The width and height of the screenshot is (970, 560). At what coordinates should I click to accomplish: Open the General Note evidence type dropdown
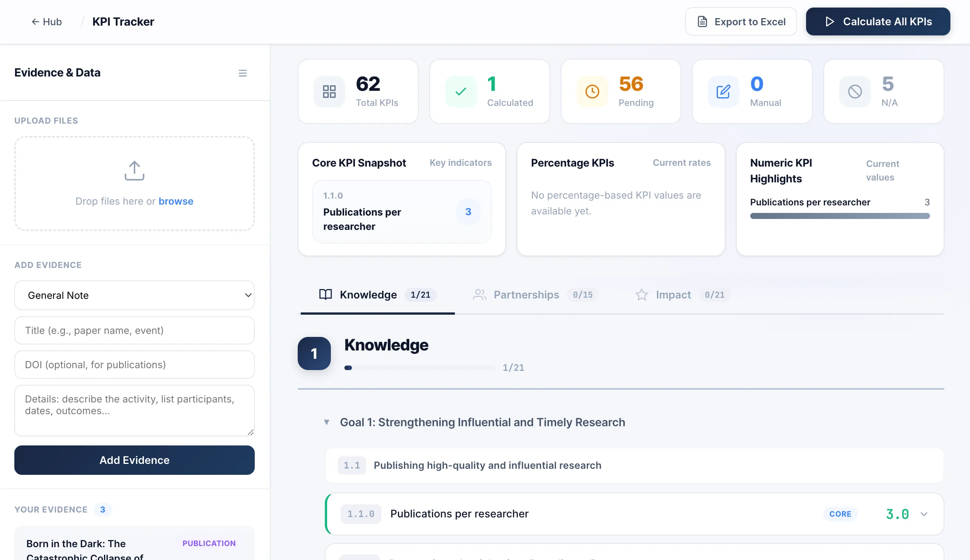(134, 295)
